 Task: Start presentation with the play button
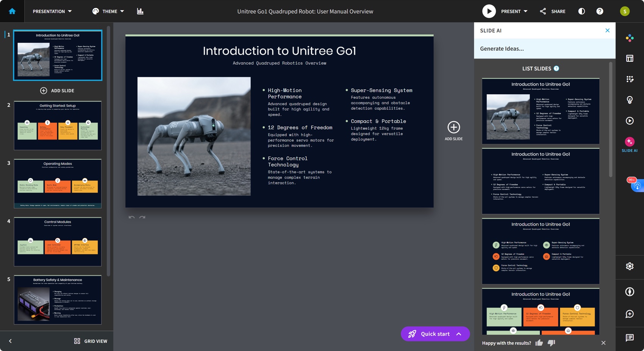tap(489, 11)
